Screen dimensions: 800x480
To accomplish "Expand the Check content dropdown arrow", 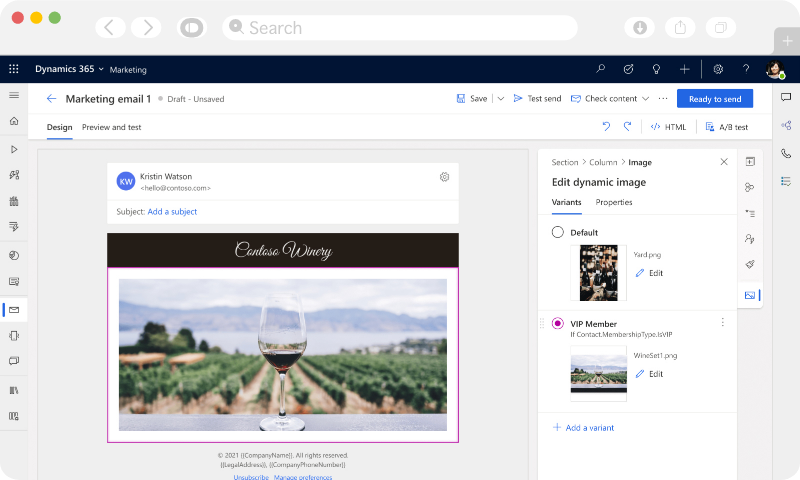I will 646,99.
